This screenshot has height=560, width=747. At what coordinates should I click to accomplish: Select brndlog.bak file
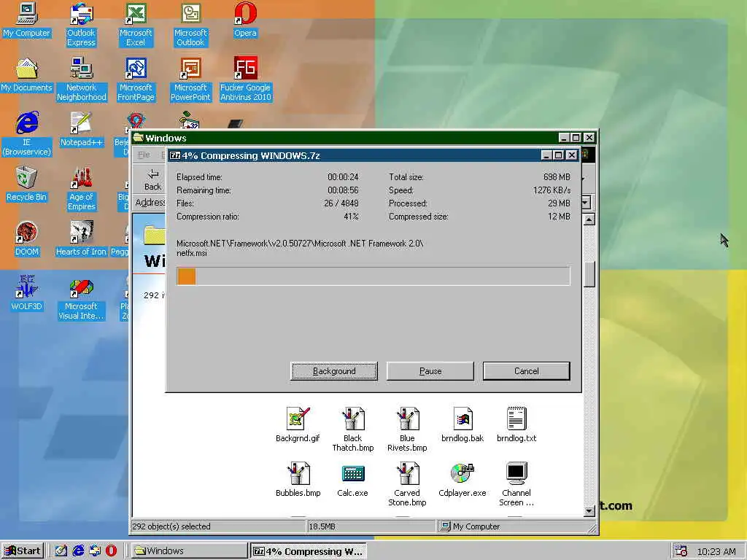pyautogui.click(x=462, y=425)
